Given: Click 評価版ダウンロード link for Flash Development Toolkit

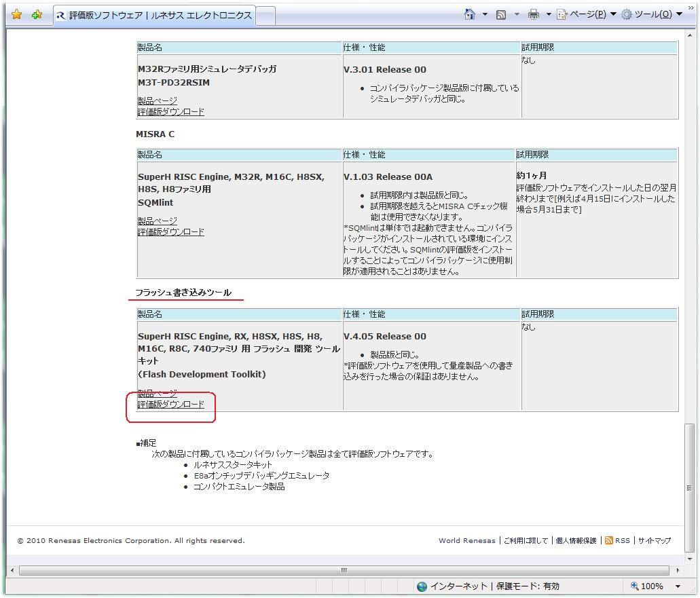Looking at the screenshot, I should tap(170, 404).
